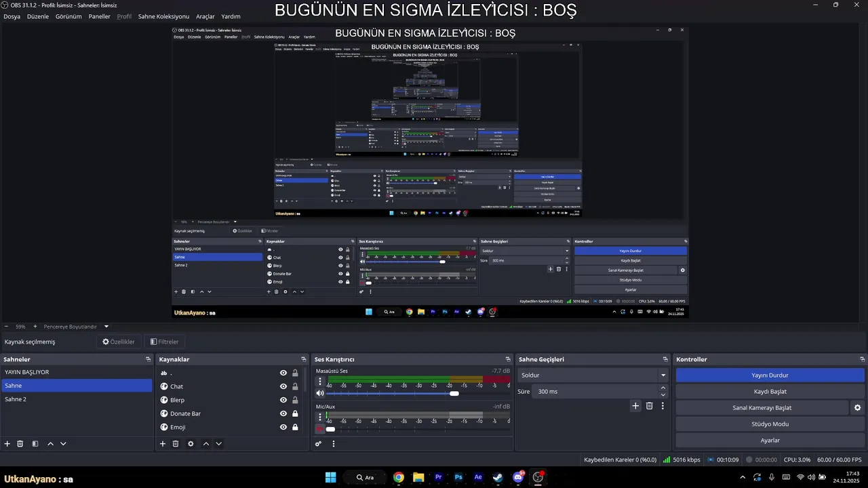The height and width of the screenshot is (488, 868).
Task: Open Mic/Aux three-dot options
Action: pyautogui.click(x=320, y=418)
